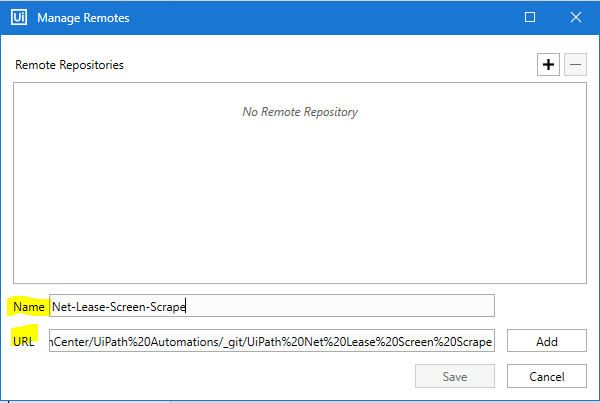Click the minus icon to remove remote
The height and width of the screenshot is (403, 600).
(x=575, y=64)
